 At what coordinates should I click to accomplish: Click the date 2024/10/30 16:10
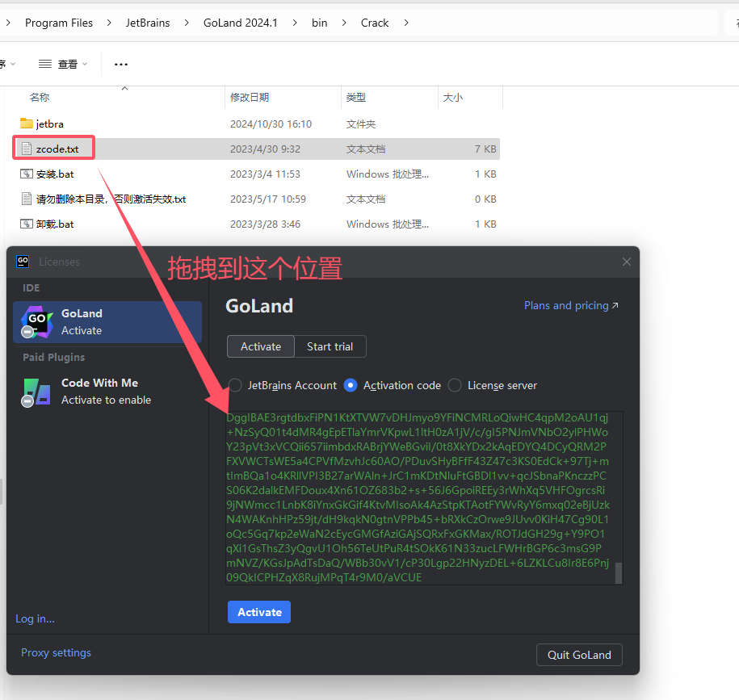click(271, 124)
